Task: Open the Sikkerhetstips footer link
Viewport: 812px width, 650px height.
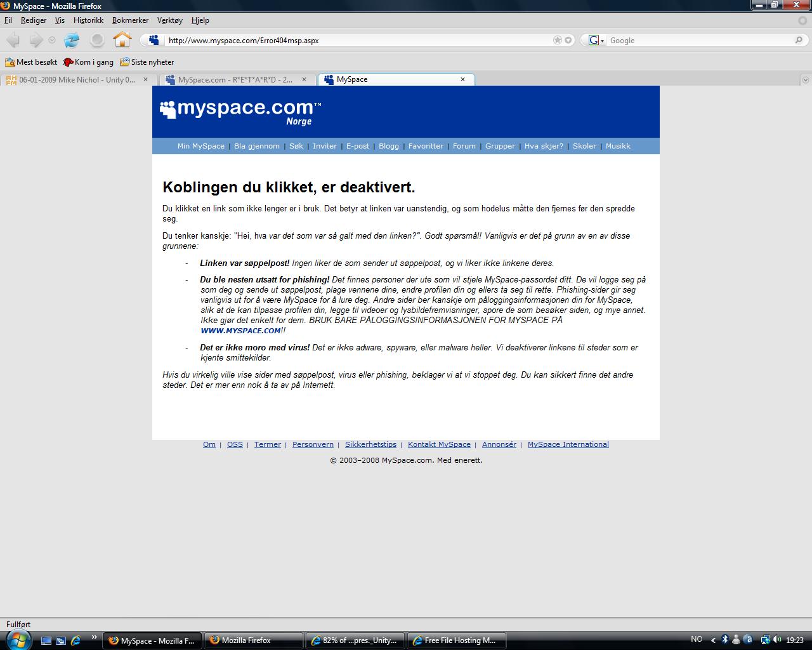Action: [x=370, y=444]
